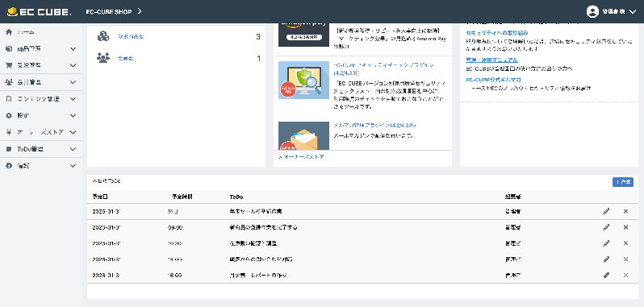Viewport: 644px width, 307px height.
Task: Open the EC-CUBE SHOP storefront link
Action: [109, 12]
